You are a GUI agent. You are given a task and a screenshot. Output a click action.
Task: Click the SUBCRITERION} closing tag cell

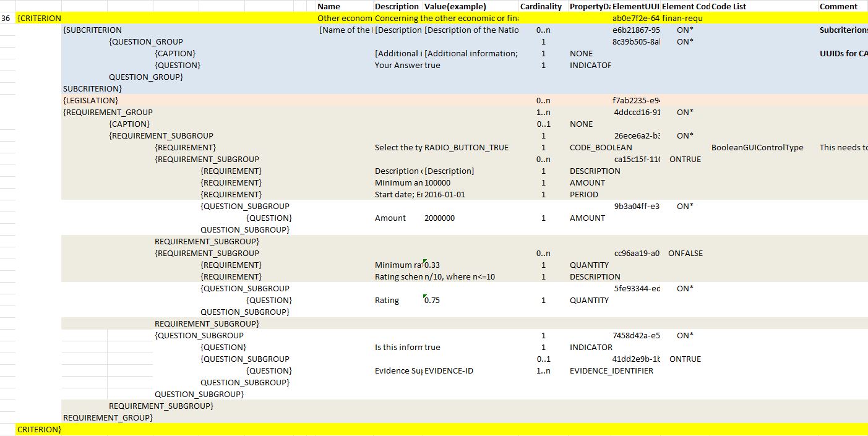93,89
